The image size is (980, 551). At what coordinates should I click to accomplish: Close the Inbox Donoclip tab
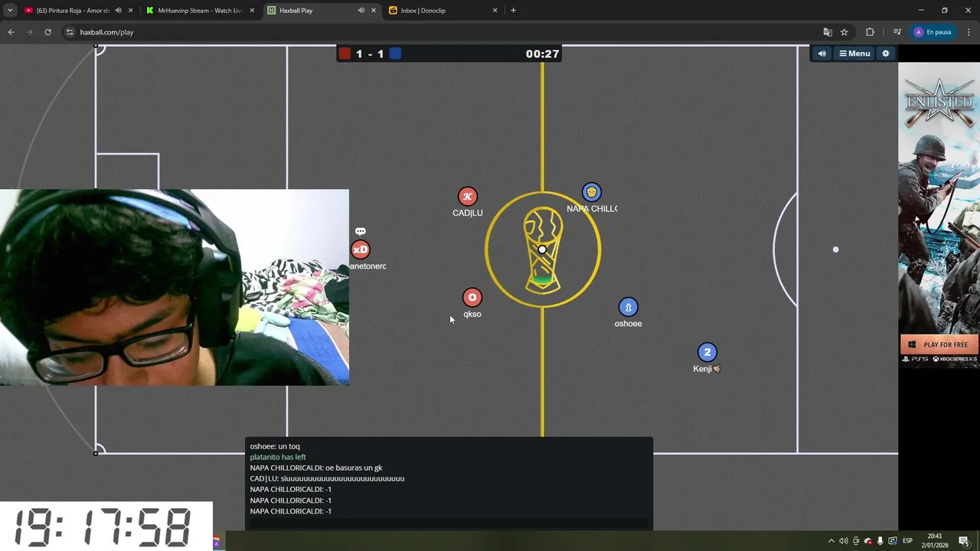(x=495, y=11)
